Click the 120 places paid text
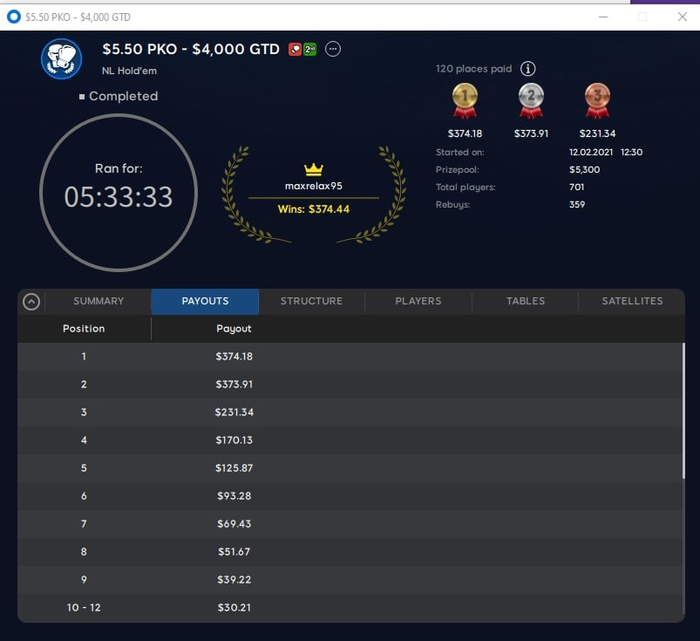This screenshot has width=700, height=641. point(474,69)
